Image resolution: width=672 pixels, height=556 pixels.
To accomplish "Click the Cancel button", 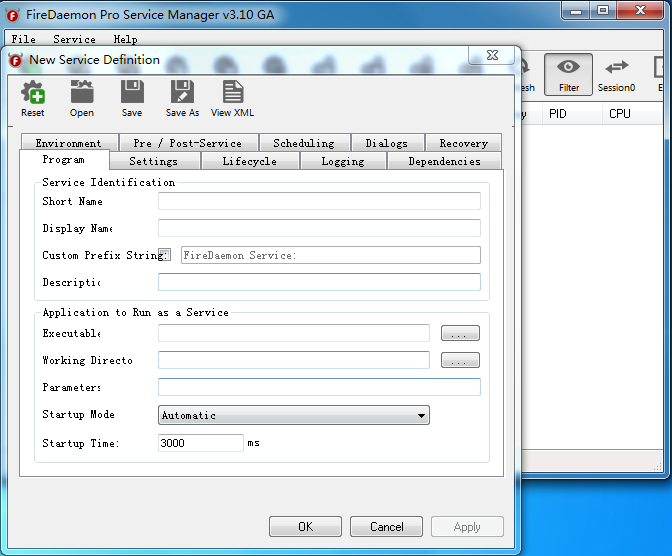I will (386, 526).
